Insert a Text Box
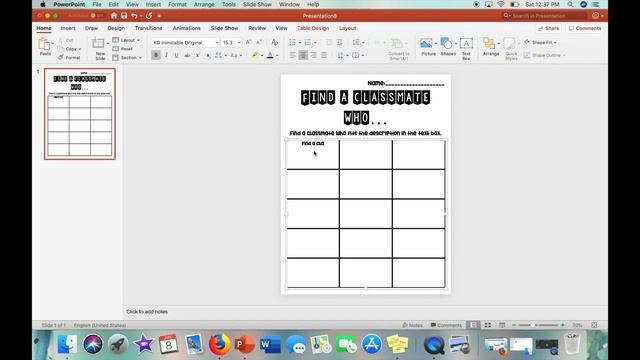The image size is (640, 360). tap(466, 48)
